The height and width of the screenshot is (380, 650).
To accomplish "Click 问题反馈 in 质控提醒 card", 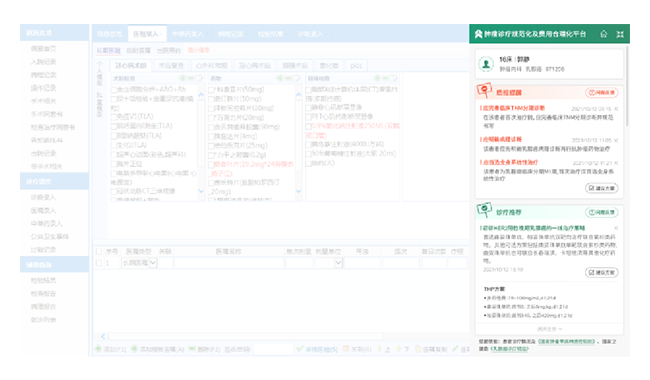I will [x=602, y=92].
